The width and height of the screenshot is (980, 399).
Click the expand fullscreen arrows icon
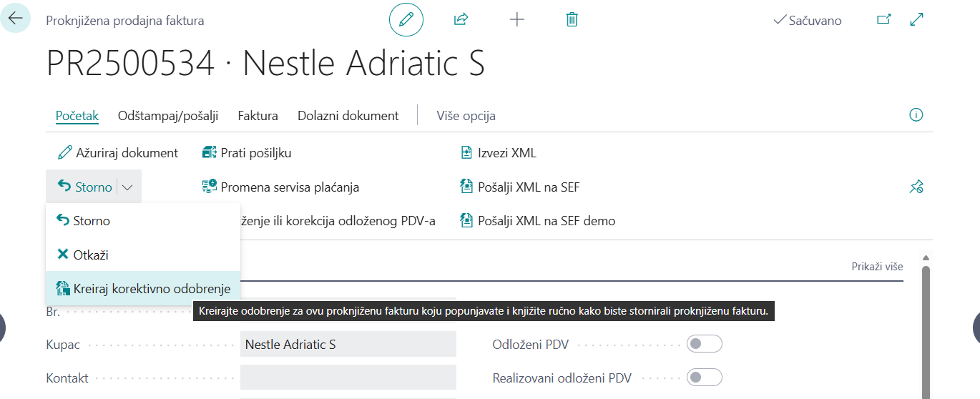point(917,20)
